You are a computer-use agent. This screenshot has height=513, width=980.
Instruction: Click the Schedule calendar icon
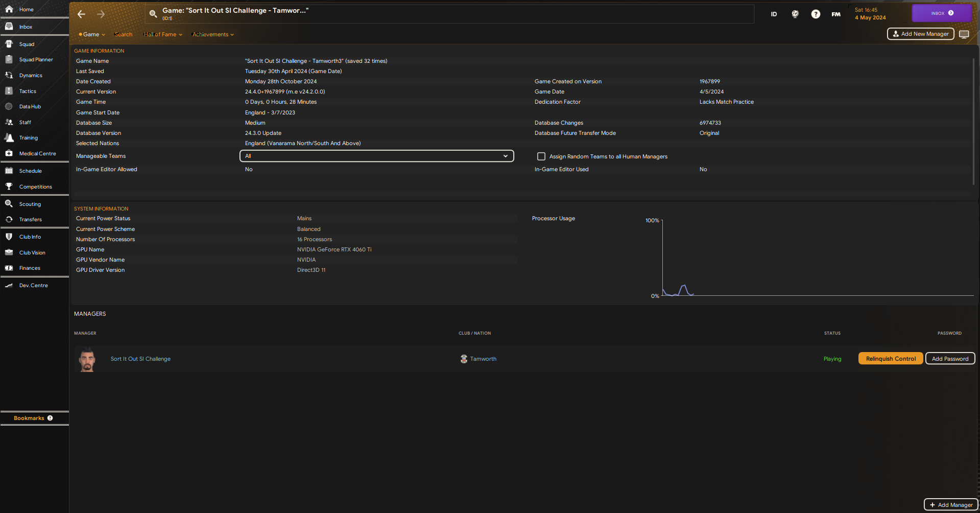click(9, 171)
